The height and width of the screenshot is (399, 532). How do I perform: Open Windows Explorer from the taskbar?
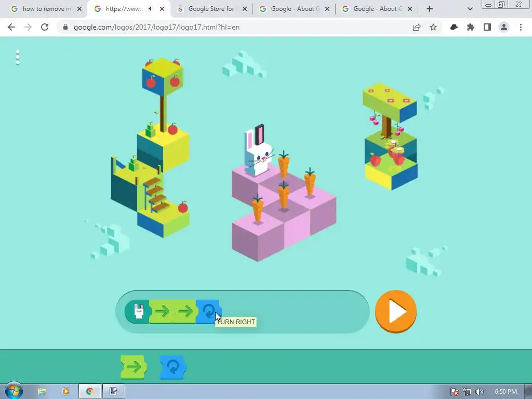coord(42,392)
